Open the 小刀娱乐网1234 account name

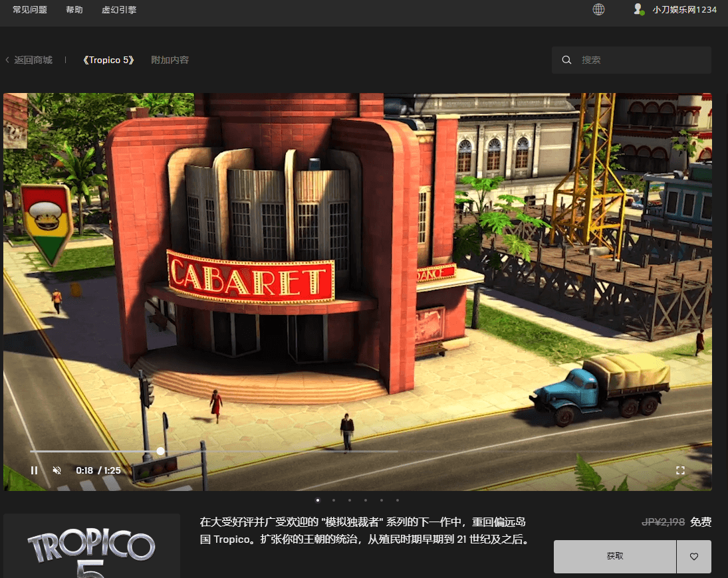[684, 10]
